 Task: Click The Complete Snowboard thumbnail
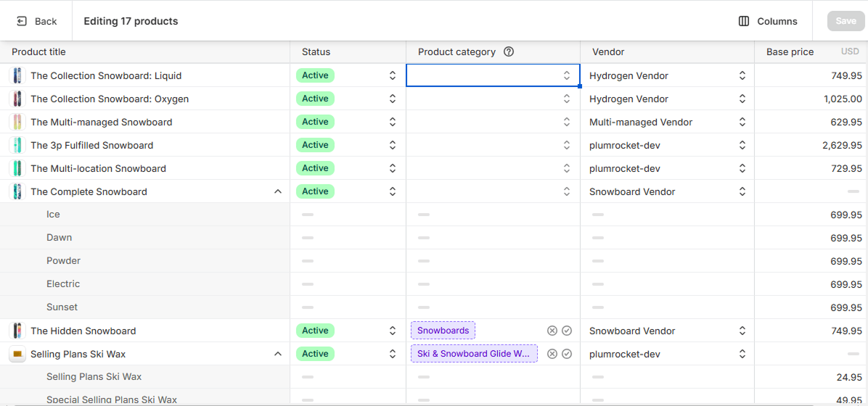coord(17,191)
